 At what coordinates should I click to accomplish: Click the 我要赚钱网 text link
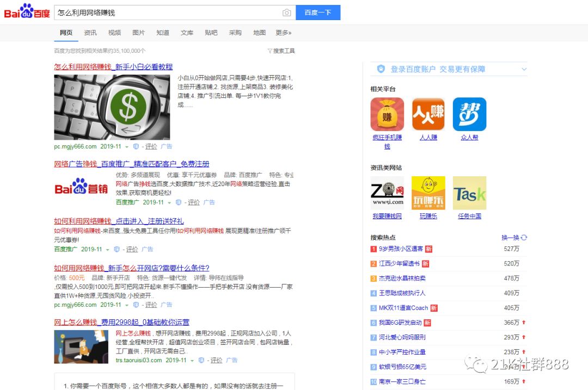pyautogui.click(x=387, y=216)
